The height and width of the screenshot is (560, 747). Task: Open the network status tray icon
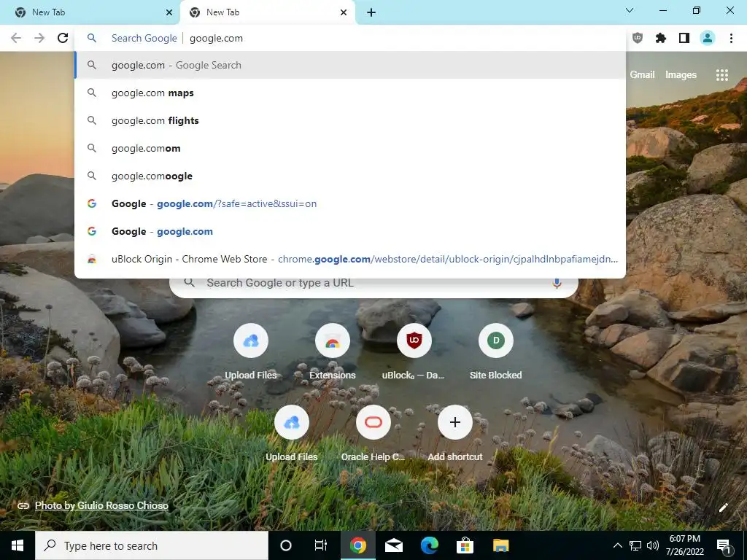pyautogui.click(x=635, y=545)
